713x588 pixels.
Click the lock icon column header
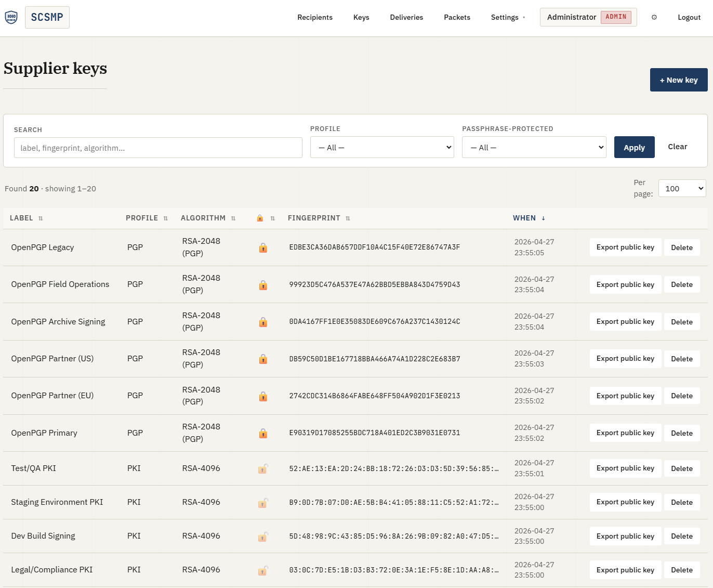tap(260, 218)
